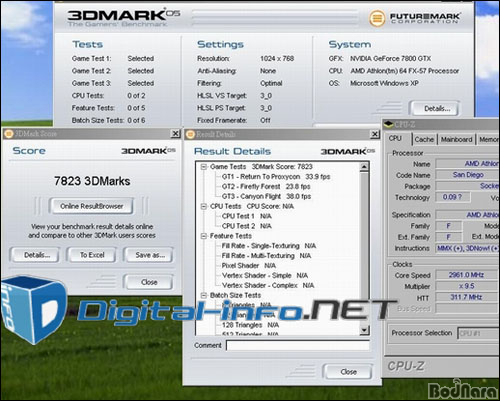Click the Result Details window title icon

pos(190,134)
